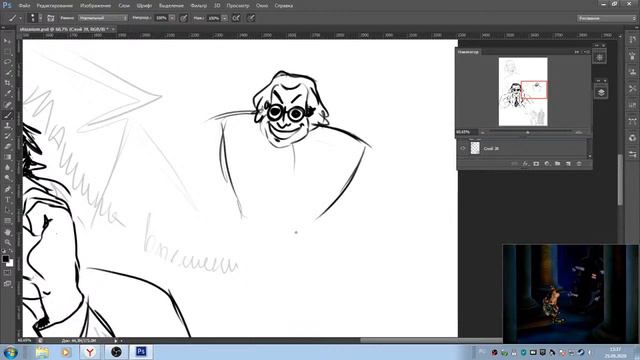This screenshot has height=360, width=640.
Task: Open the Слои menu
Action: click(124, 6)
